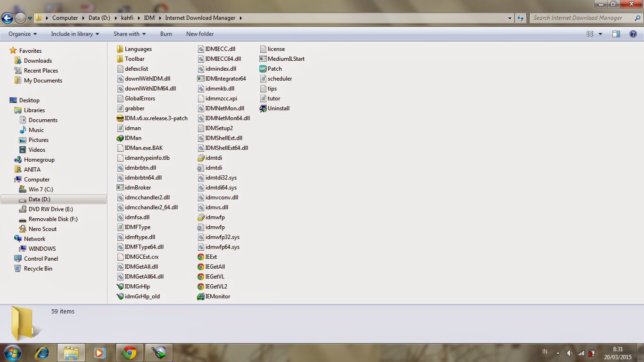Select Homegroup in navigation pane
Screen dimensions: 644x362
[x=39, y=160]
